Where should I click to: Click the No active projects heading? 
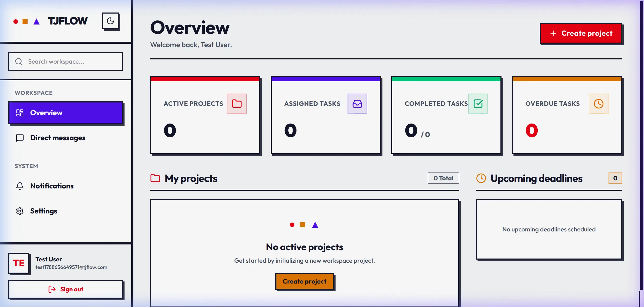pos(305,247)
